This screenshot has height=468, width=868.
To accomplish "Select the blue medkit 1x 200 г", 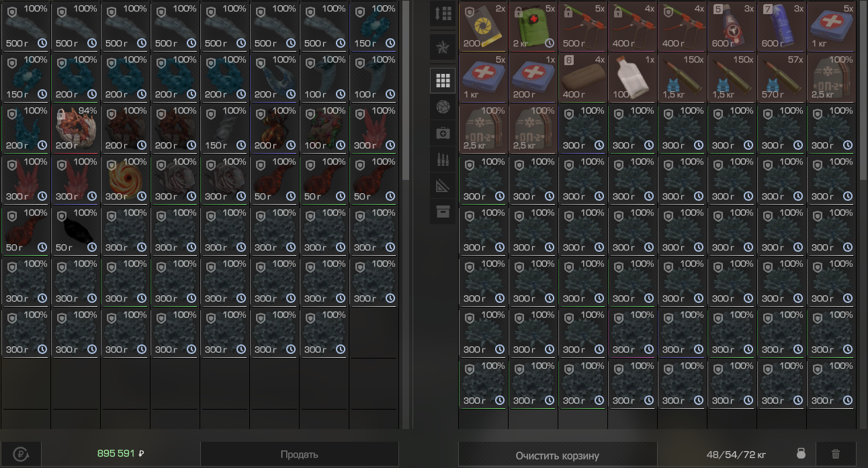I will (533, 77).
